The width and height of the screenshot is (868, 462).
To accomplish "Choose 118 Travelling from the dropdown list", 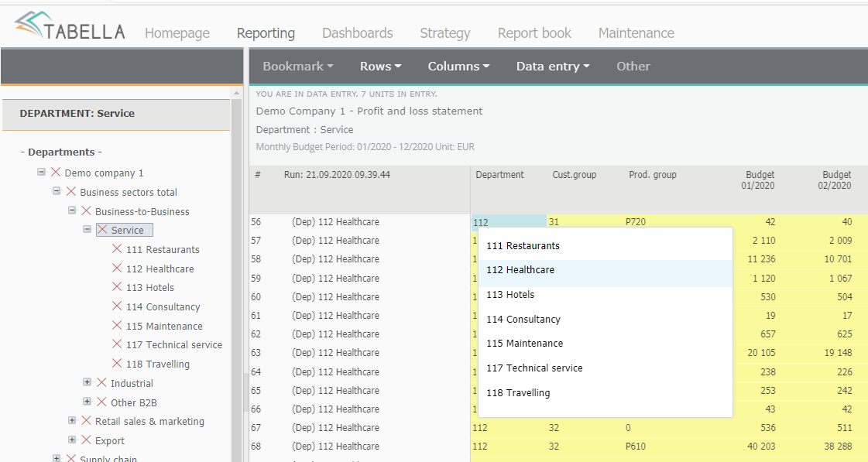I will click(x=605, y=393).
